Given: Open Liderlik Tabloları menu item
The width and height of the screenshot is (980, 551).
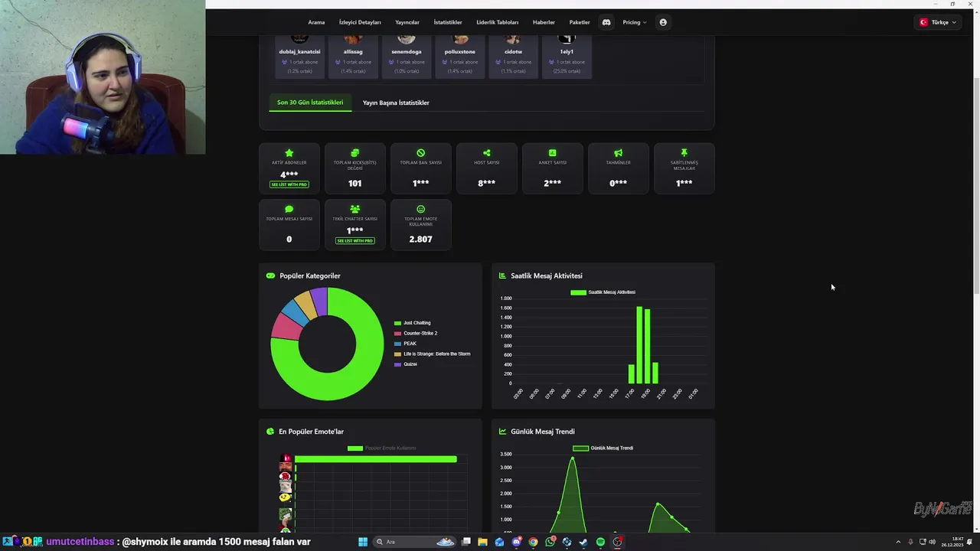Looking at the screenshot, I should coord(498,22).
